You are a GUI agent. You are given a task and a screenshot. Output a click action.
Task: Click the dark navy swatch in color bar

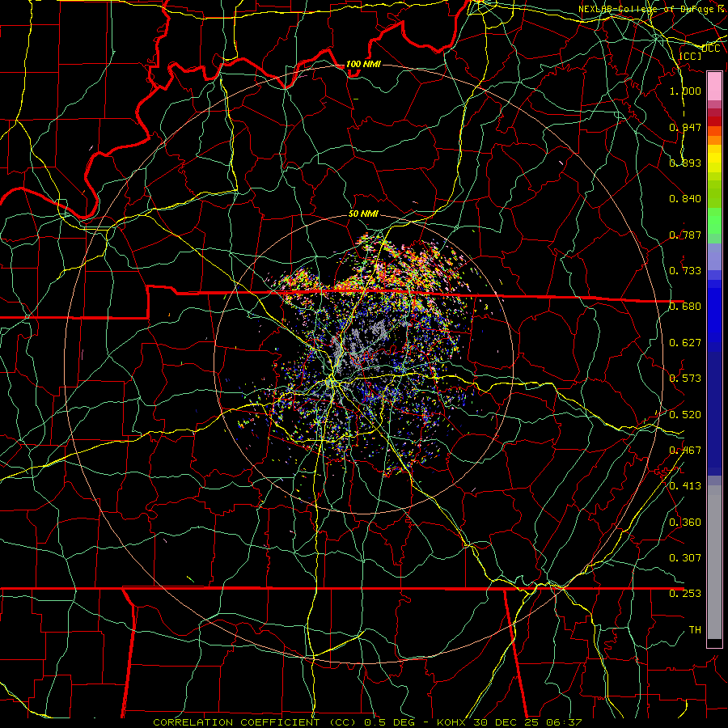click(x=714, y=413)
